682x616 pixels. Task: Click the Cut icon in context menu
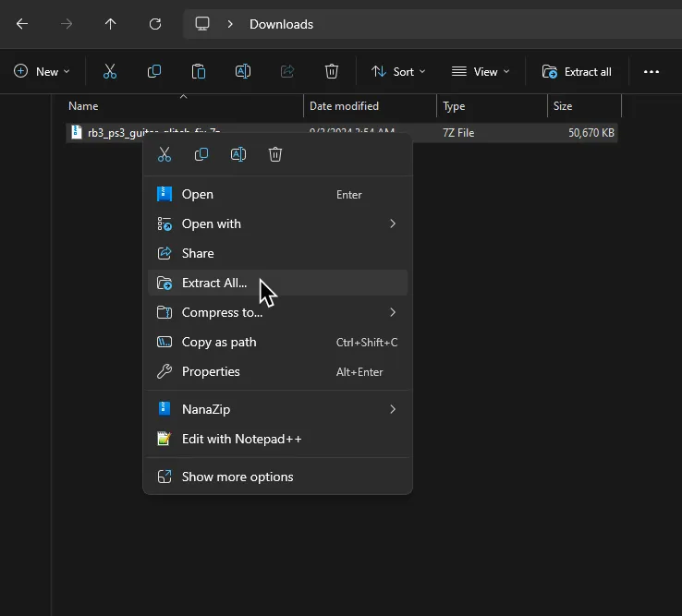pyautogui.click(x=164, y=154)
